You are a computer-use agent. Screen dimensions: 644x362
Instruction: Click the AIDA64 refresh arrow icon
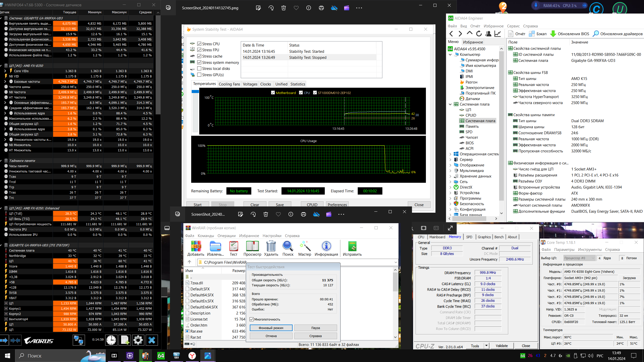[x=479, y=34]
